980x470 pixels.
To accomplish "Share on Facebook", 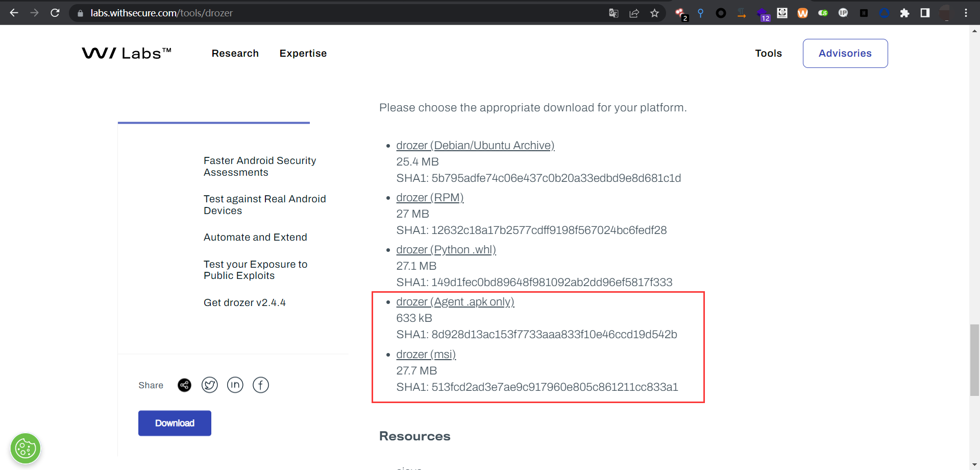I will click(x=260, y=385).
